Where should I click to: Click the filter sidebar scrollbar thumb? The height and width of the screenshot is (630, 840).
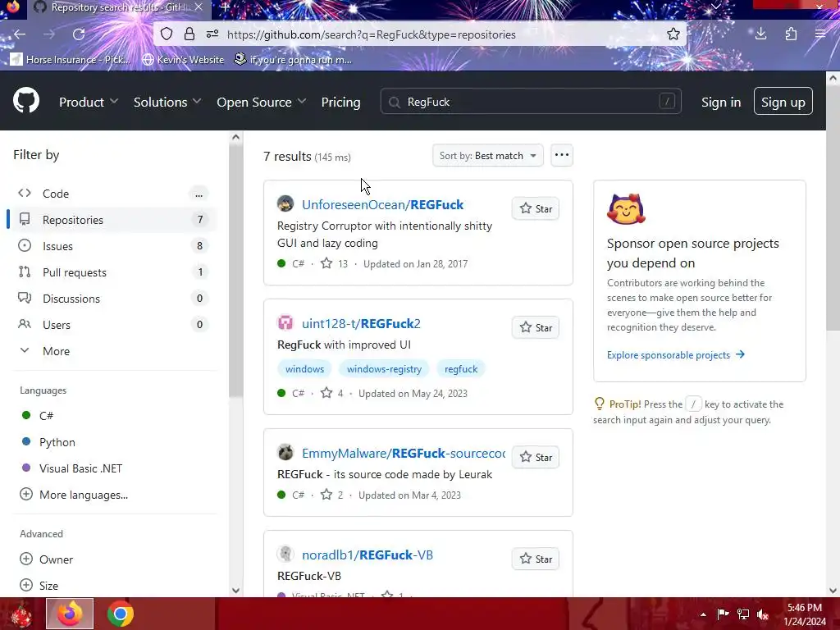click(x=235, y=271)
